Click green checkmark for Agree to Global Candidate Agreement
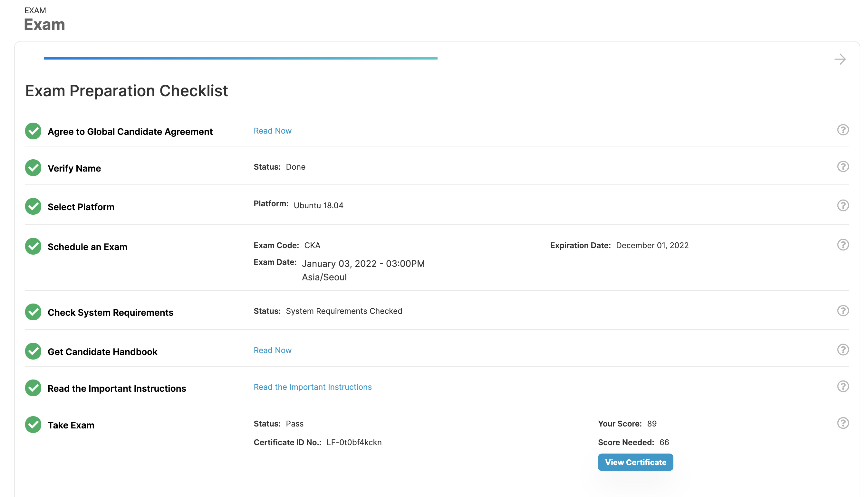Image resolution: width=868 pixels, height=497 pixels. click(x=33, y=131)
